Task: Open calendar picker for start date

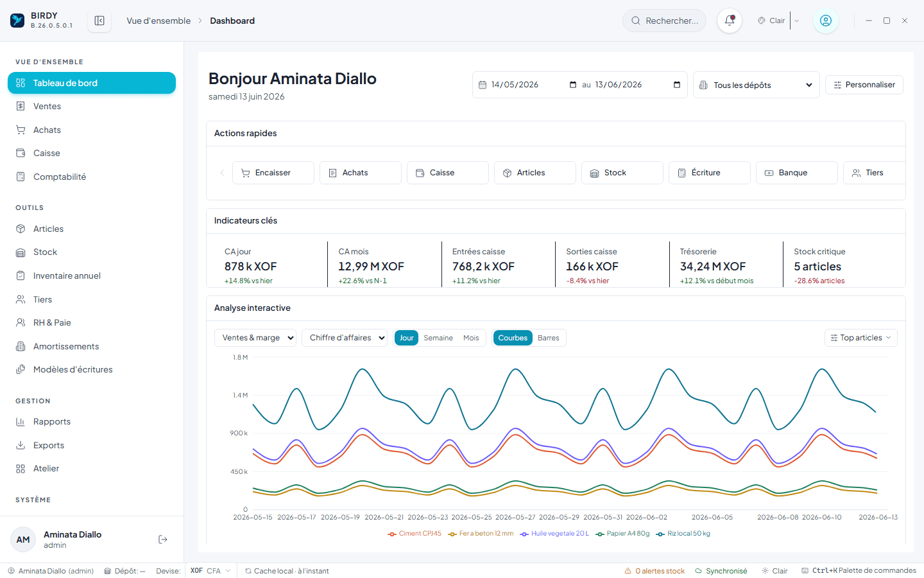Action: click(573, 85)
